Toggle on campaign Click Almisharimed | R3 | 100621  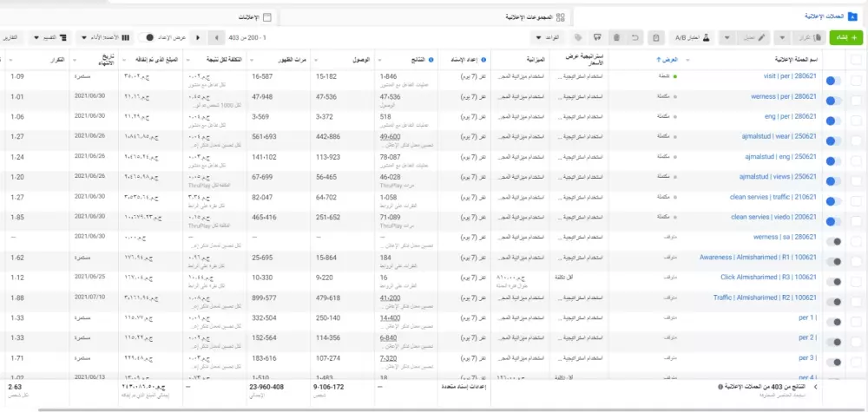[833, 282]
